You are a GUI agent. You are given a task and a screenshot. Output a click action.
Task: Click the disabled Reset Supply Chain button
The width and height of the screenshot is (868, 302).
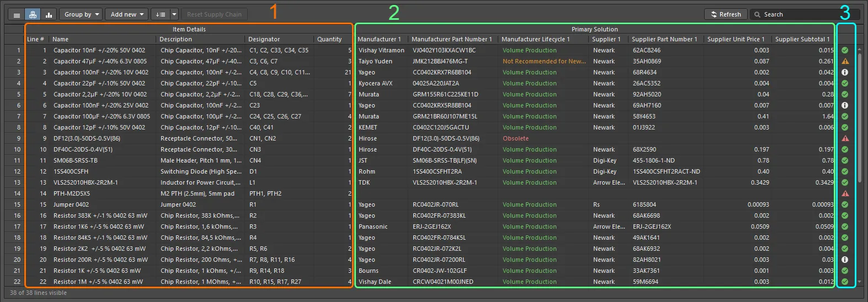click(214, 14)
